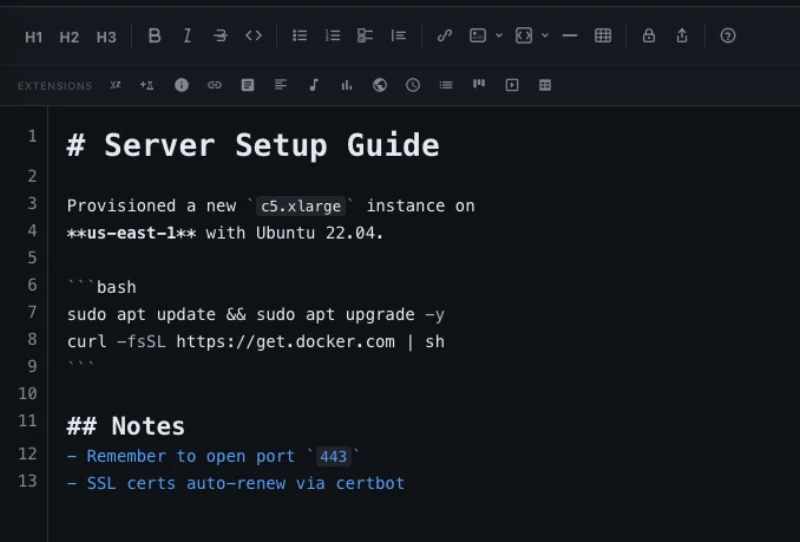Click the bold '**us-east-1**' text

tap(131, 233)
